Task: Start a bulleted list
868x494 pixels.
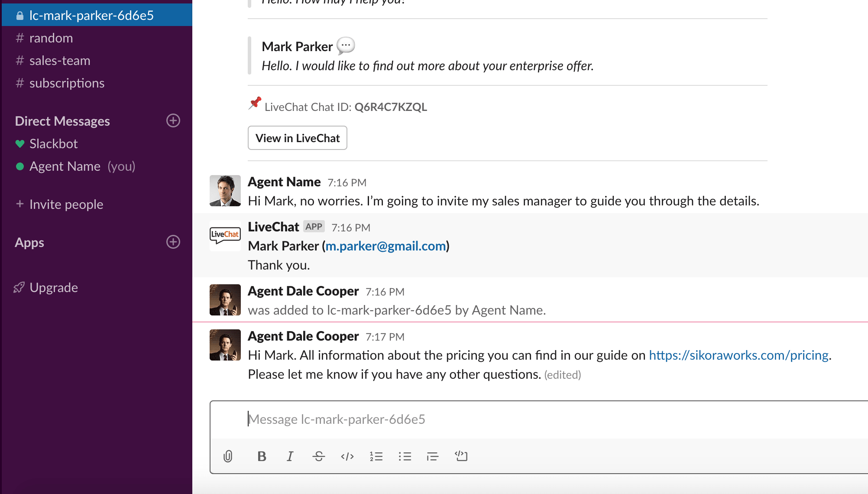Action: pos(405,456)
